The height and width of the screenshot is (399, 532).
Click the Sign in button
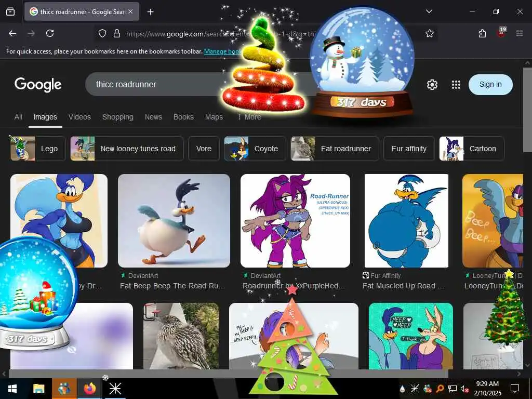click(490, 85)
